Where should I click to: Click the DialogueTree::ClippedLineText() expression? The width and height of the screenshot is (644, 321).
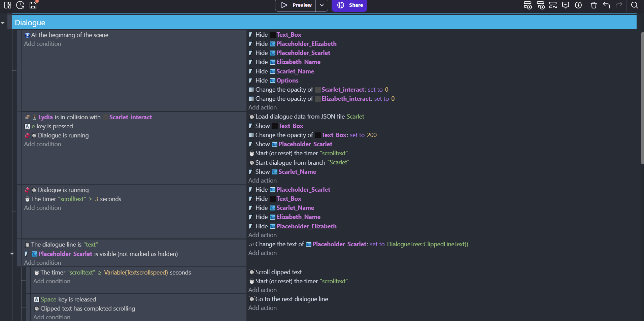pyautogui.click(x=428, y=244)
